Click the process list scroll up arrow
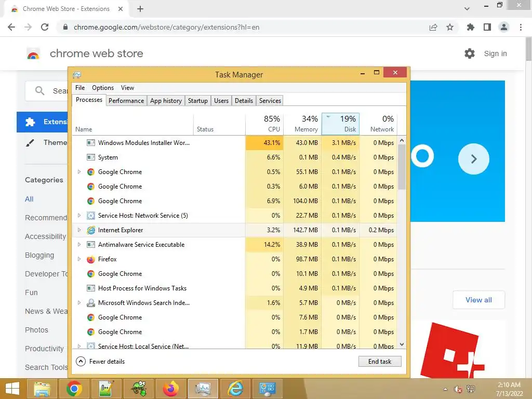Screen dimensions: 532x399 tap(402, 140)
